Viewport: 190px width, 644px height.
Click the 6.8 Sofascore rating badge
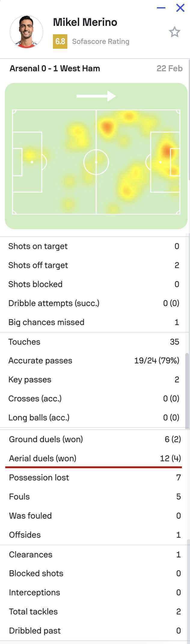click(60, 41)
